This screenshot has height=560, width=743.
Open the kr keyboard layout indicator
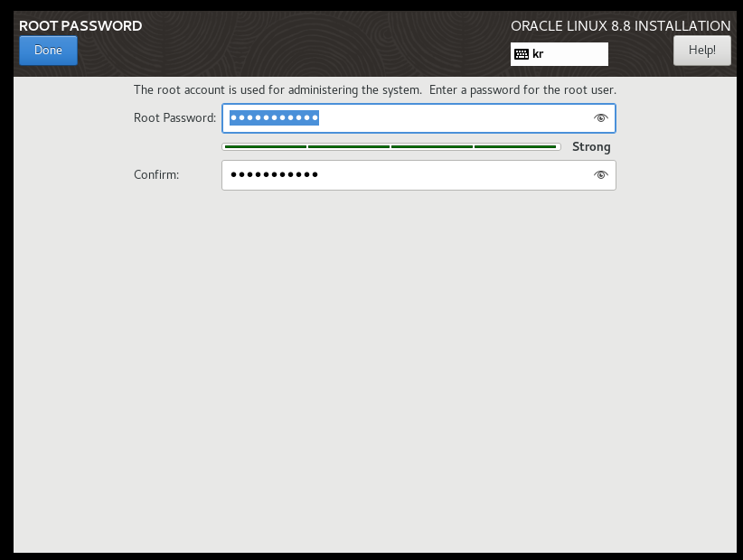pos(560,54)
